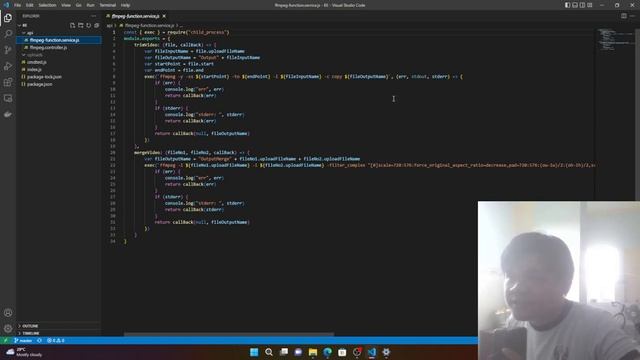Open the Edit menu

(x=30, y=5)
